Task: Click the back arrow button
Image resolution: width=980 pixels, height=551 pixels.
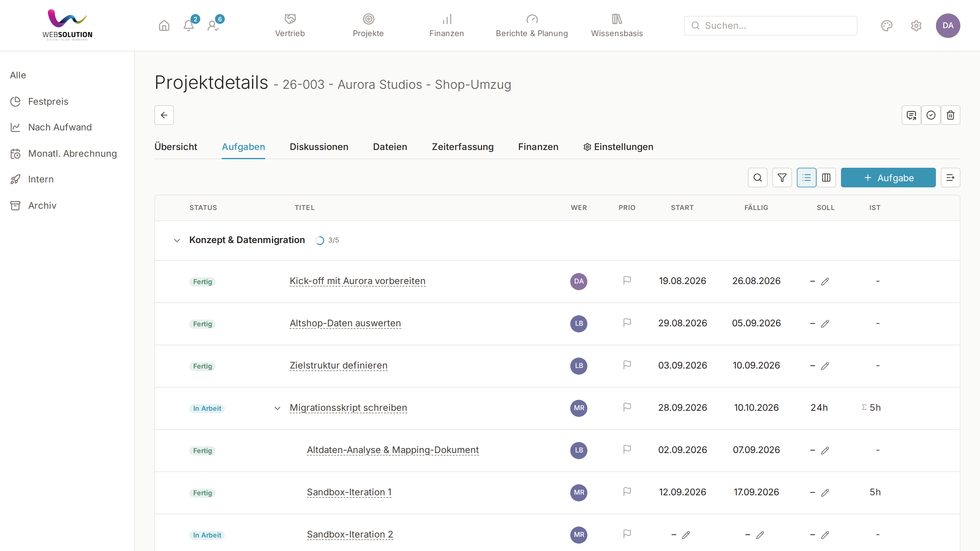Action: point(164,115)
